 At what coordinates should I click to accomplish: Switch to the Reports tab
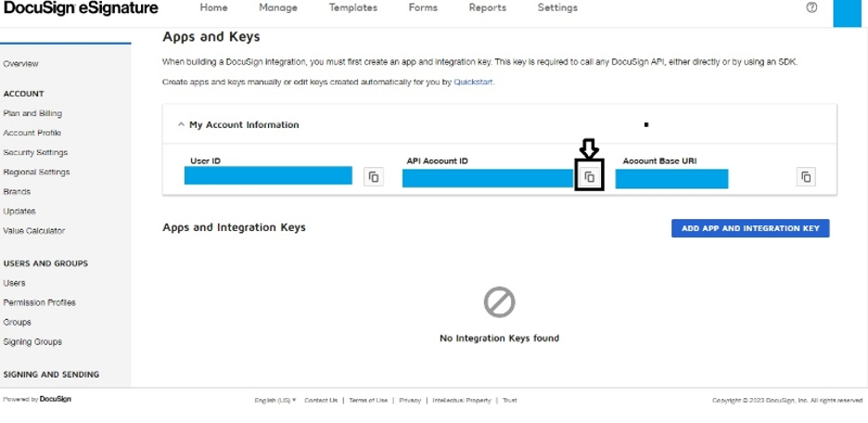click(x=487, y=7)
